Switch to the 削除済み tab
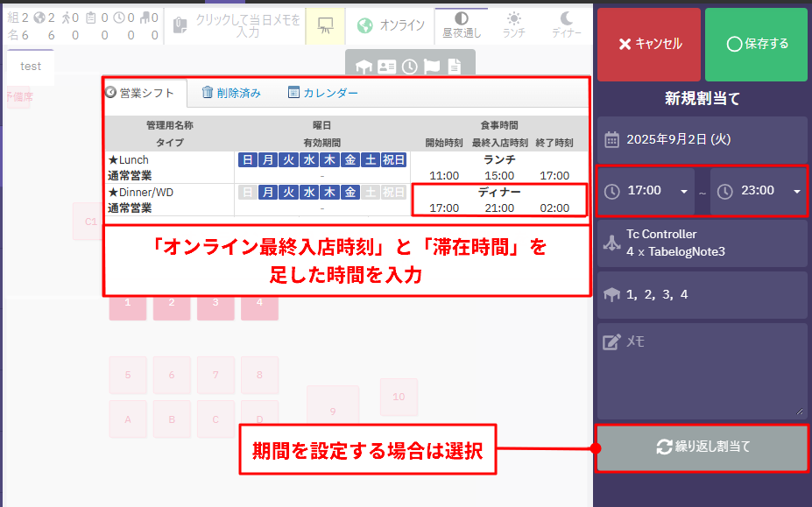 (x=231, y=93)
